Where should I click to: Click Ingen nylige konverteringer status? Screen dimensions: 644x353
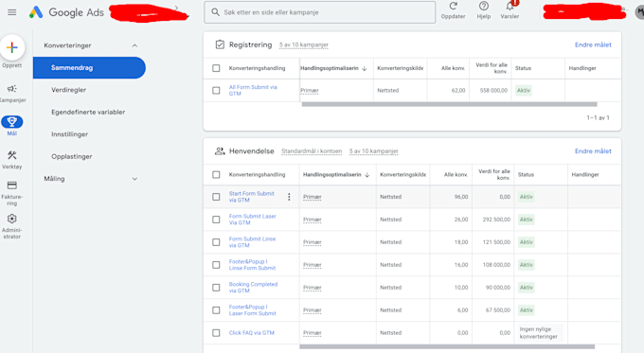tap(539, 333)
